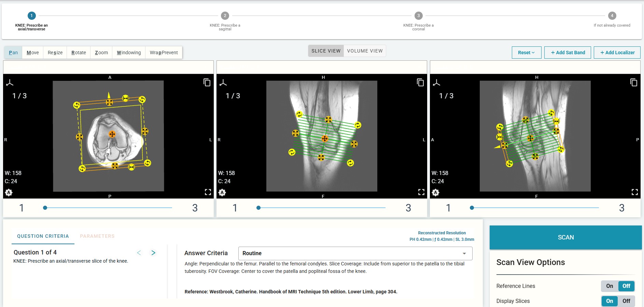The image size is (644, 307).
Task: Click bottom-left yellow rotate handle in axial view
Action: coord(82,169)
